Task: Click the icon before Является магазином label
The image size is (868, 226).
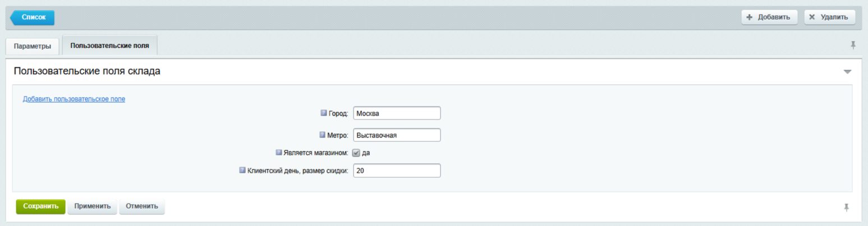Action: tap(278, 152)
